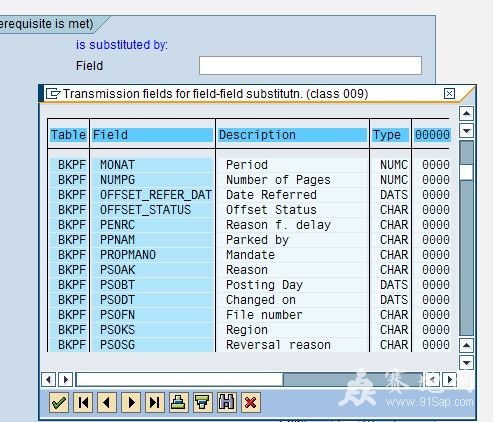The width and height of the screenshot is (493, 422).
Task: Go to next page arrow icon
Action: pyautogui.click(x=131, y=403)
